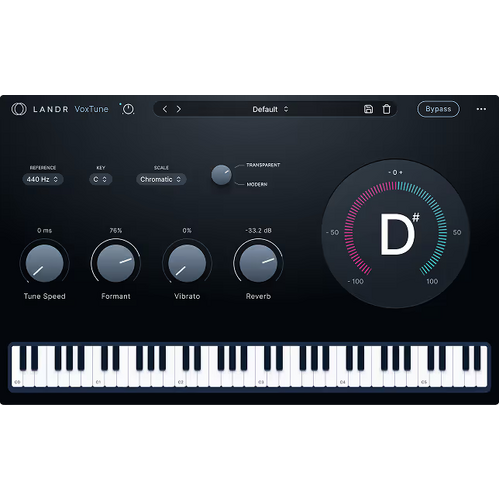Open the 440 Hz reference dropdown

click(43, 179)
